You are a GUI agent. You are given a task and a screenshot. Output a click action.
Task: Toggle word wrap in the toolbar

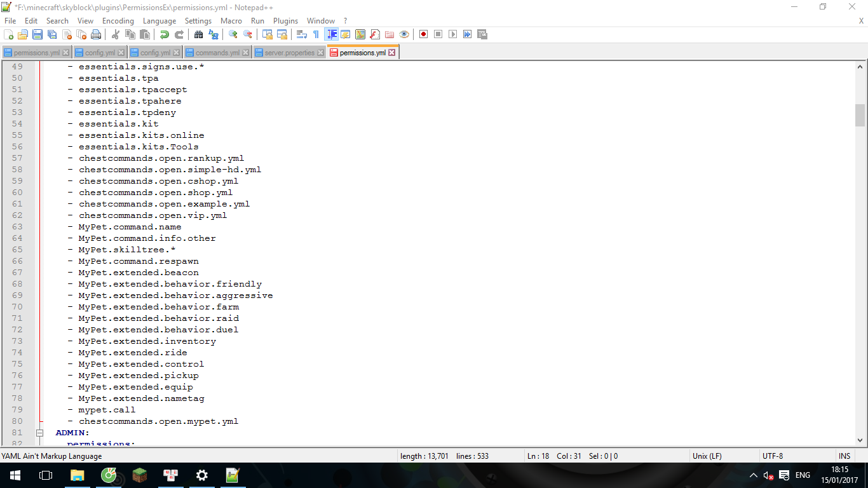click(302, 34)
